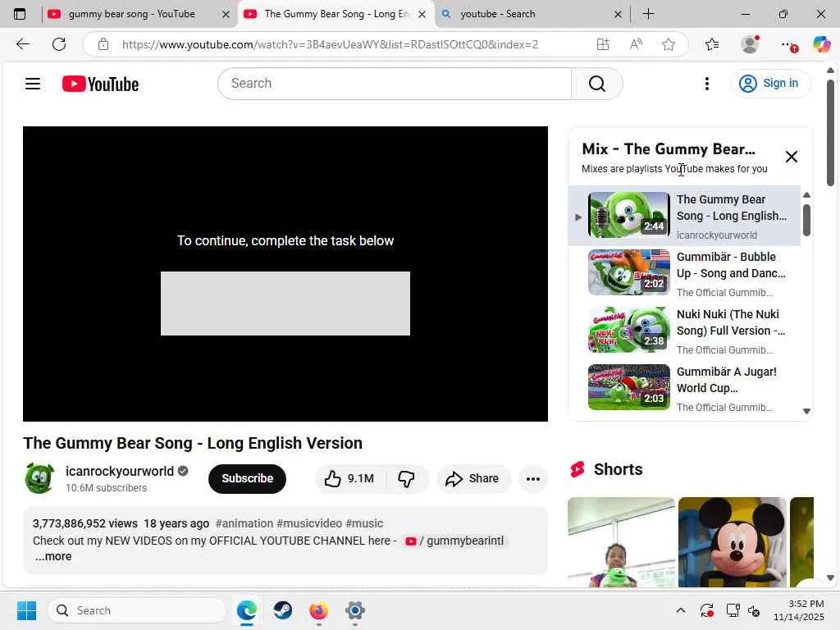Image resolution: width=840 pixels, height=630 pixels.
Task: Switch to gummy bear song - YouTube tab
Action: coord(131,14)
